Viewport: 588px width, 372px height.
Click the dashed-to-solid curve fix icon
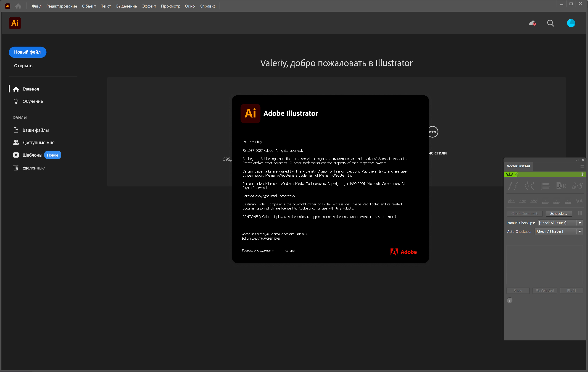pos(529,186)
